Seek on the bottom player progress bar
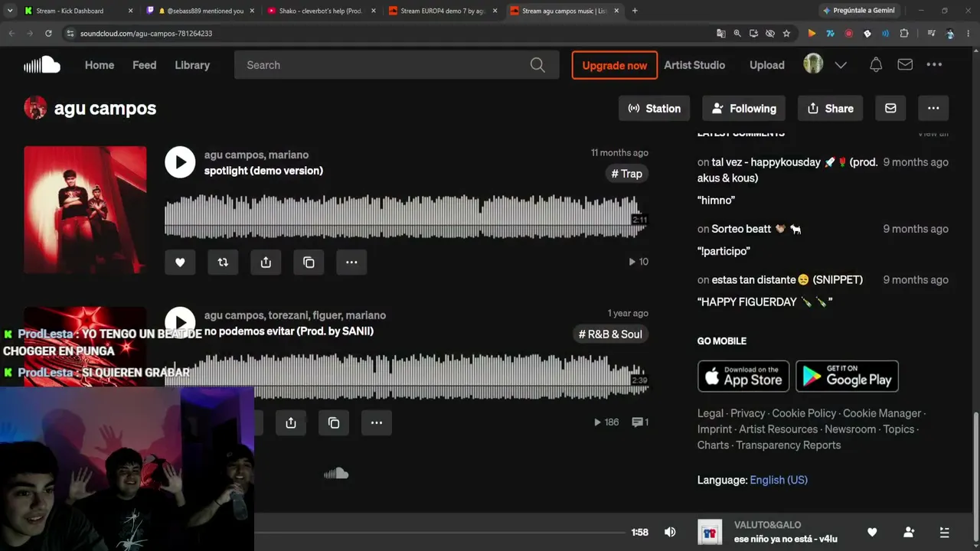The width and height of the screenshot is (980, 551). (x=440, y=532)
